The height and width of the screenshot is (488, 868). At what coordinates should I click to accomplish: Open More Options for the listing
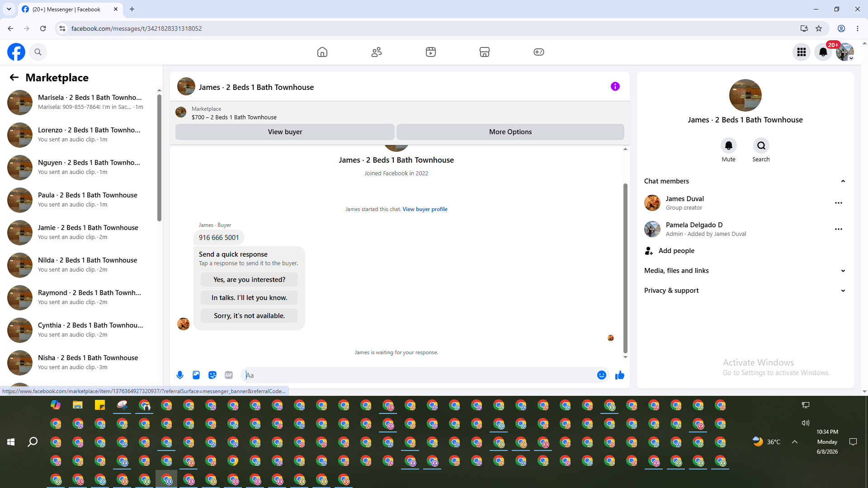tap(510, 132)
